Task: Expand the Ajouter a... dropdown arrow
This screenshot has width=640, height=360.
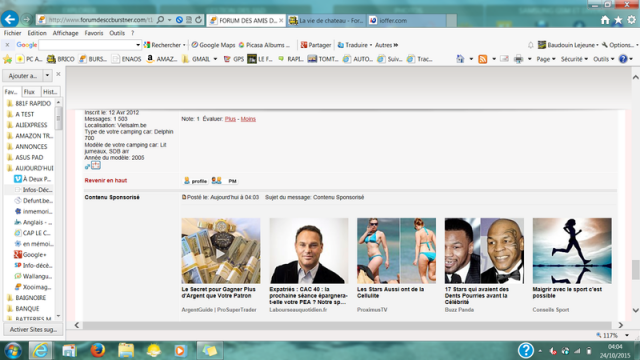Action: (x=47, y=76)
